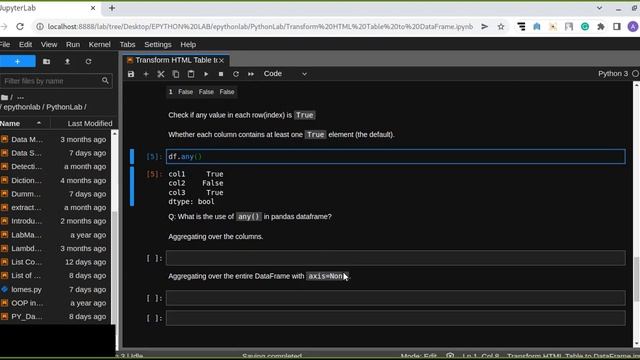This screenshot has width=640, height=360.
Task: Open the cell type Code dropdown
Action: pyautogui.click(x=285, y=74)
